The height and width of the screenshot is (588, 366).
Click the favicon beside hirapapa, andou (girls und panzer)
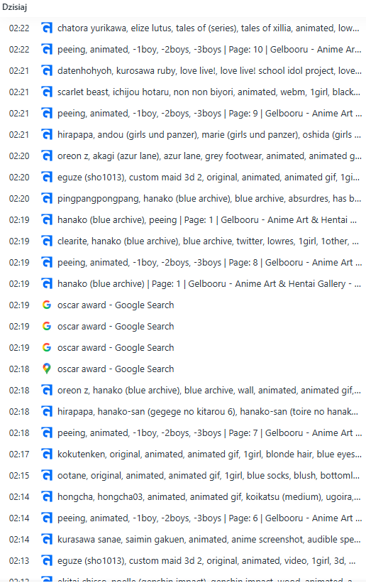tap(46, 135)
